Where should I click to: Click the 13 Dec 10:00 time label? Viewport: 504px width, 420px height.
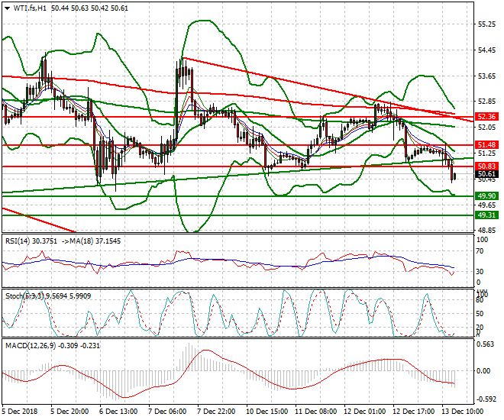tap(462, 412)
